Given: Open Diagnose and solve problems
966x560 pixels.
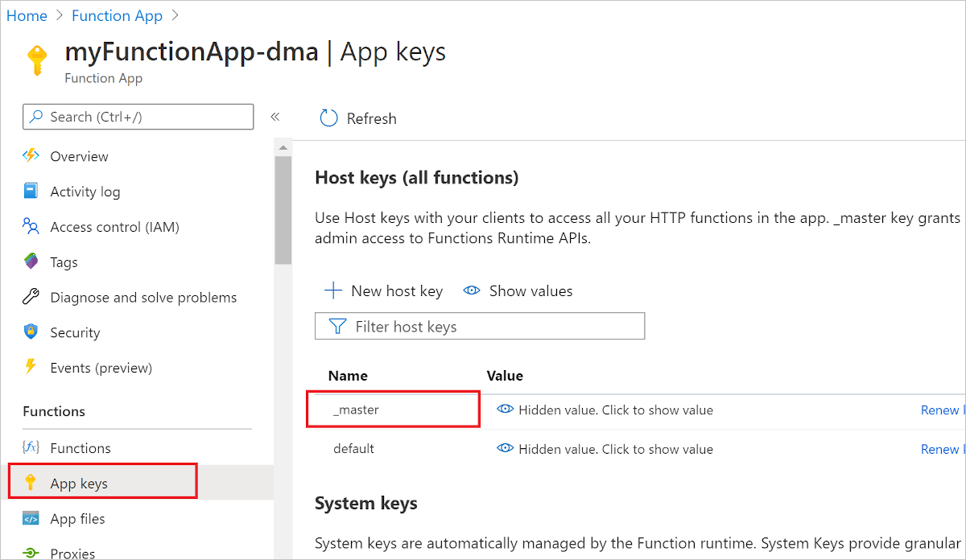Looking at the screenshot, I should pos(143,297).
